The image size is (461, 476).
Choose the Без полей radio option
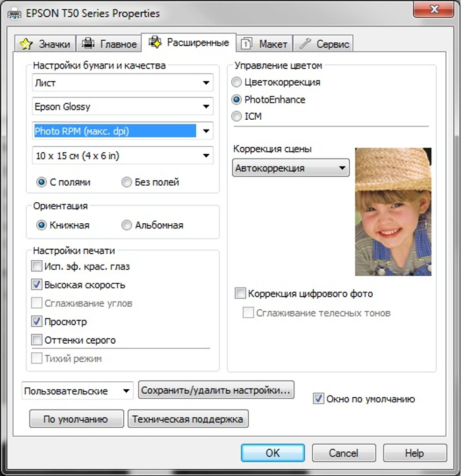tap(126, 182)
